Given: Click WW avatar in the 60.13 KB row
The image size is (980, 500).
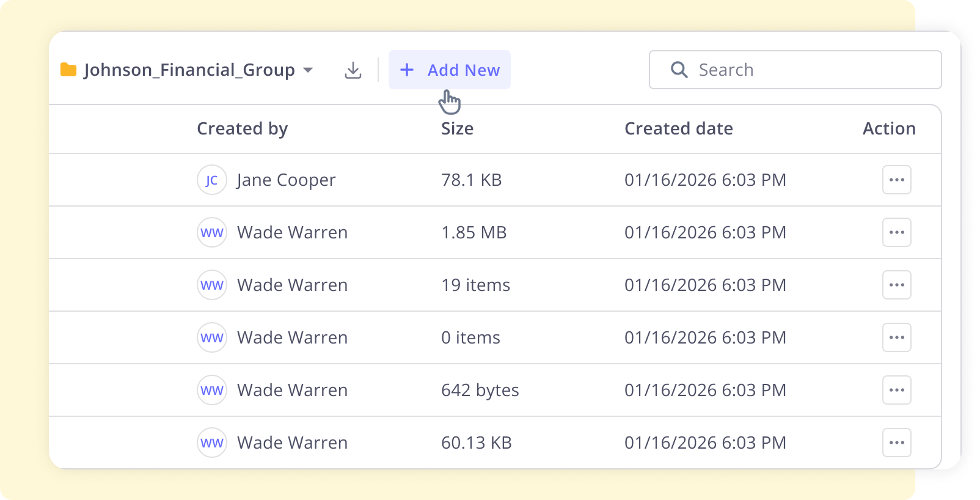Looking at the screenshot, I should (x=212, y=443).
